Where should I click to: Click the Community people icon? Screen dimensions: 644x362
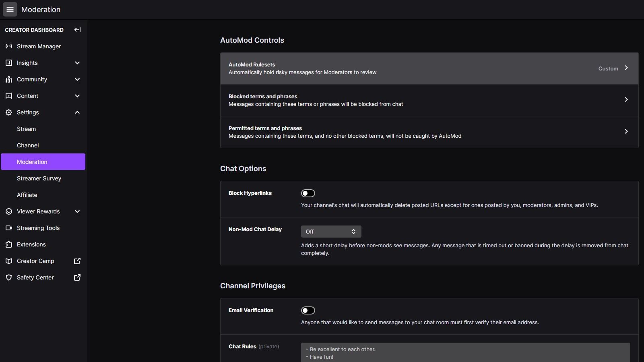pos(9,79)
